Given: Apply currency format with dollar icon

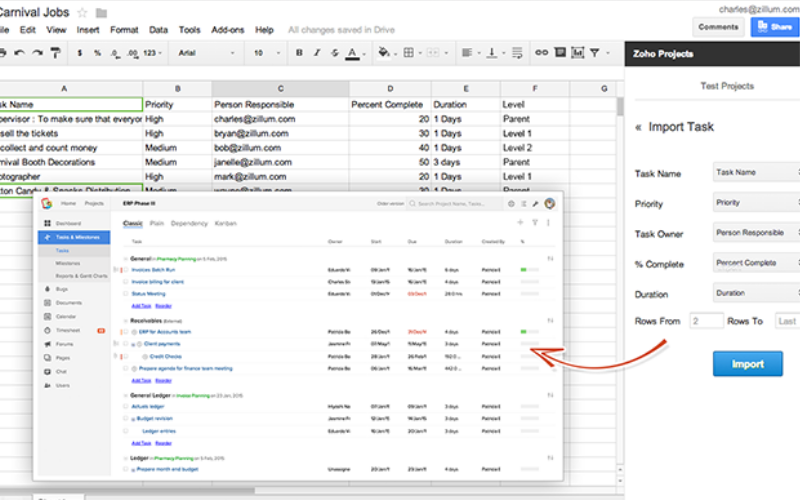Looking at the screenshot, I should tap(80, 53).
